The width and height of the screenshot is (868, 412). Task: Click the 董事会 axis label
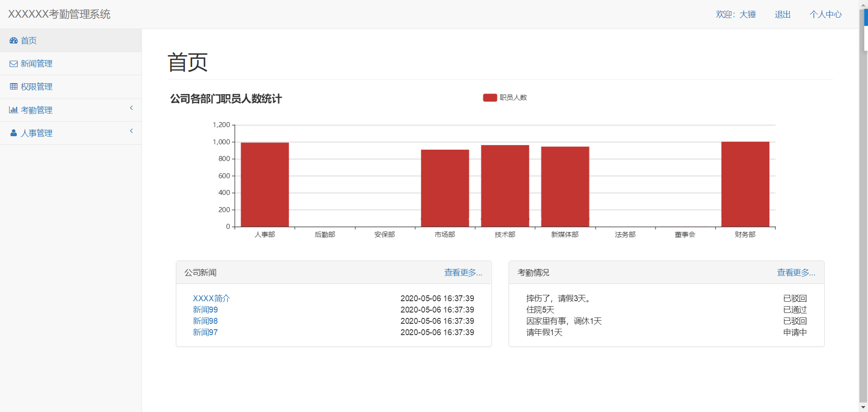685,235
